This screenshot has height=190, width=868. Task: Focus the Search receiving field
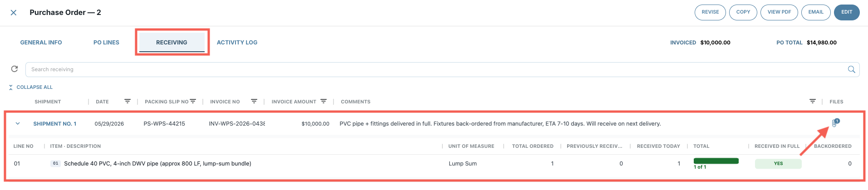tap(436, 69)
